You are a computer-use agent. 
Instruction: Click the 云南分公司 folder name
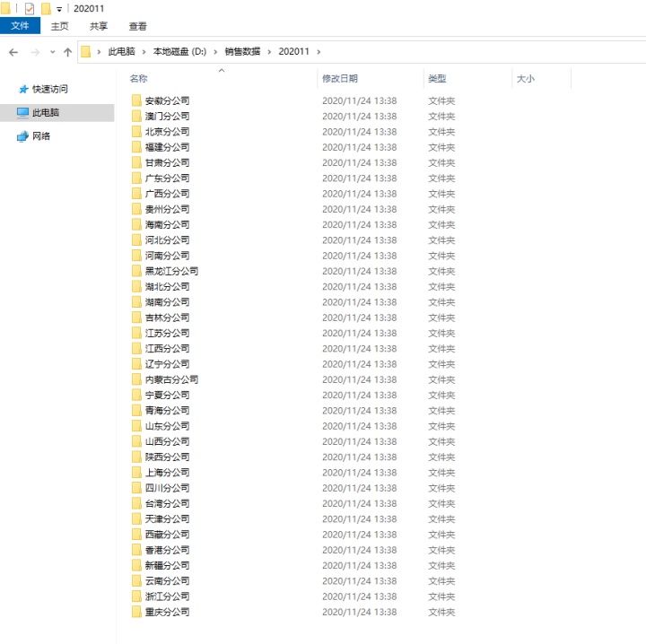167,581
